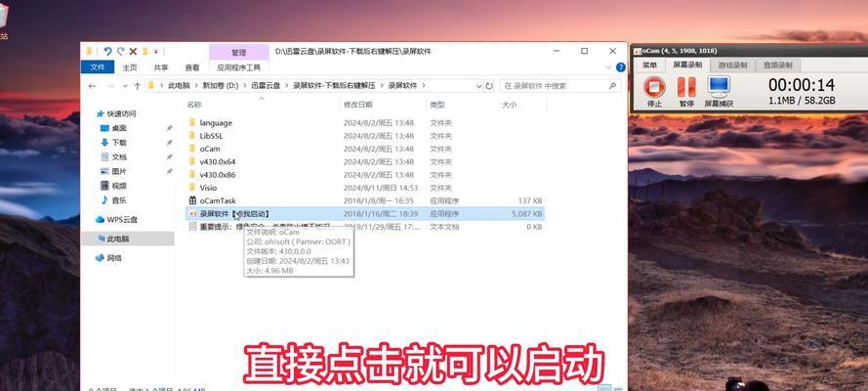Open the 菜单 tab in oCam
The height and width of the screenshot is (391, 868).
click(x=650, y=65)
